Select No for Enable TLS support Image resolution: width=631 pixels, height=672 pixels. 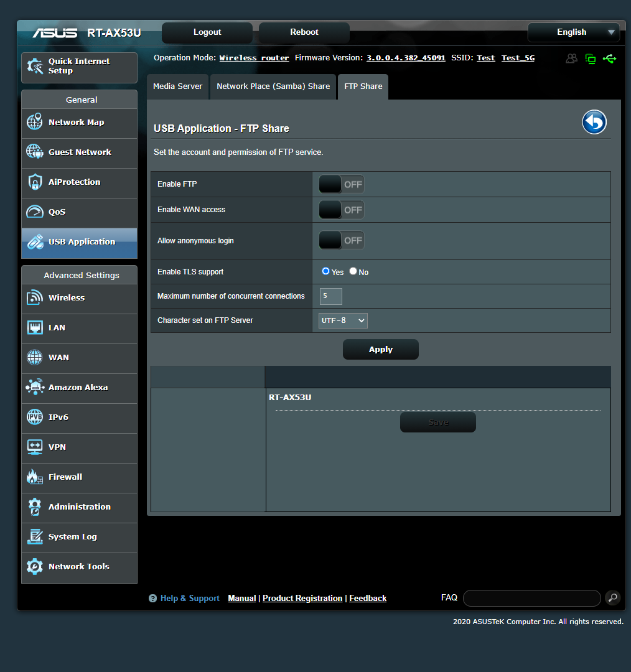(x=353, y=271)
